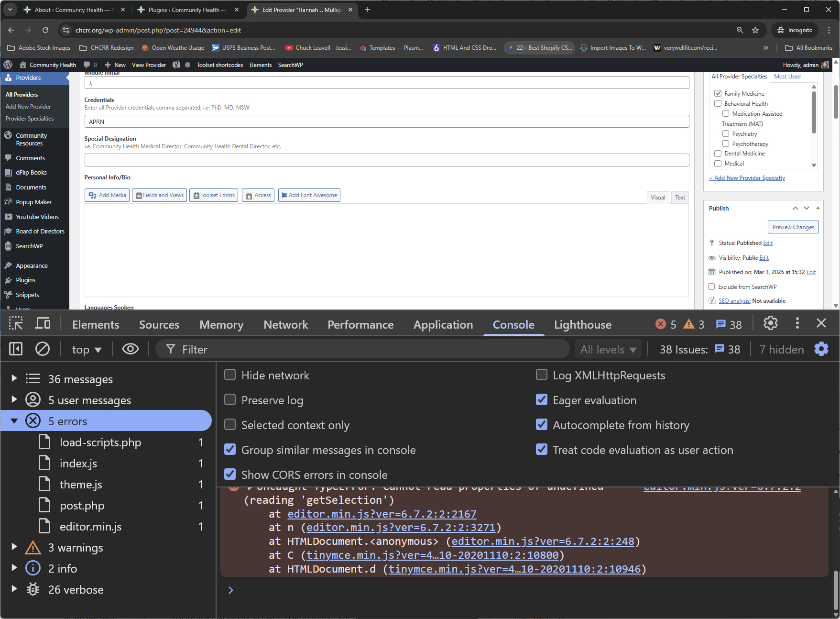This screenshot has width=840, height=619.
Task: Enable Hide network checkbox
Action: point(230,375)
